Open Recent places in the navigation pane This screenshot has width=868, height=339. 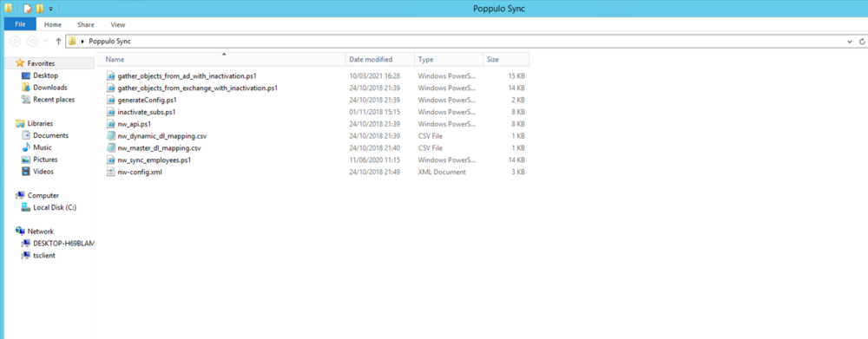(54, 100)
